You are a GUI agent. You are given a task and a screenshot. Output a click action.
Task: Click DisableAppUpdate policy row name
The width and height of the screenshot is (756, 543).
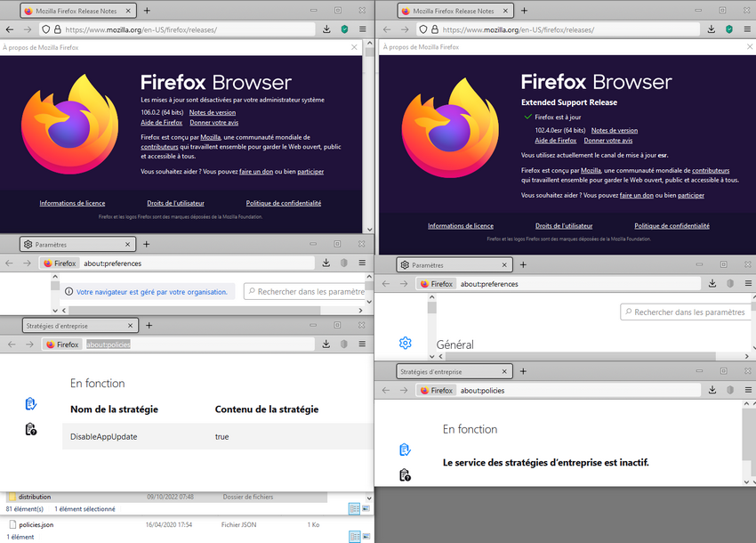coord(104,436)
